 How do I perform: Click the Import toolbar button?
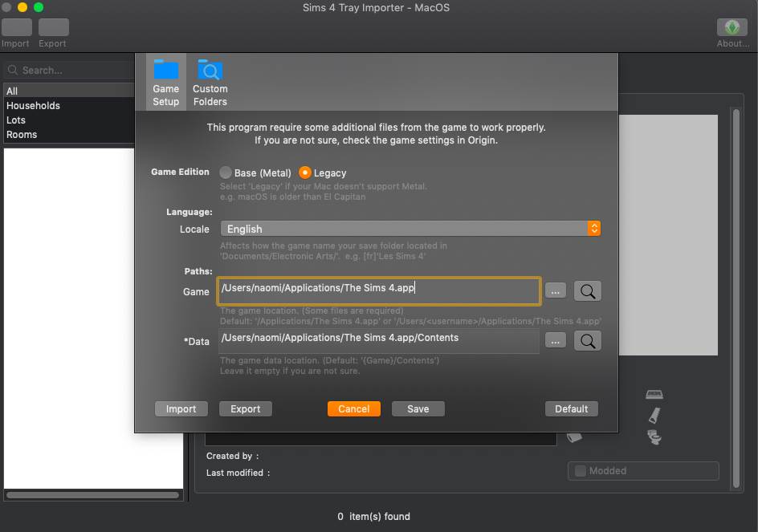[x=16, y=27]
